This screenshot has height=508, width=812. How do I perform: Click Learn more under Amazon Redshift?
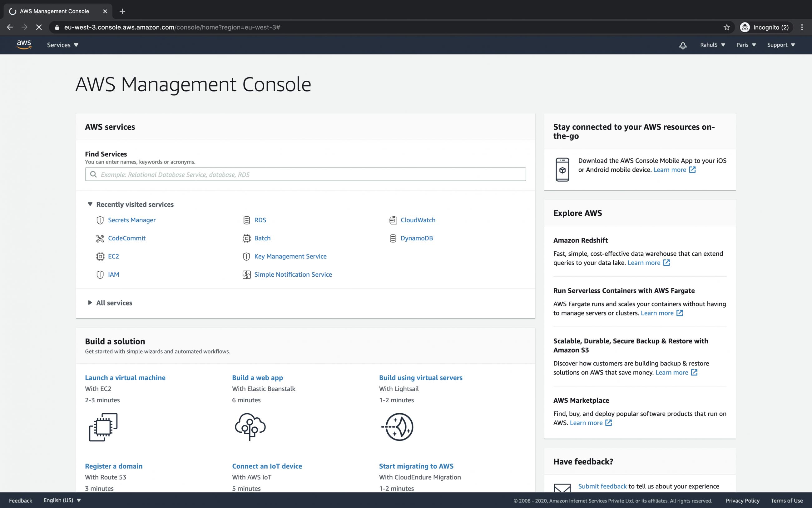[x=644, y=263]
